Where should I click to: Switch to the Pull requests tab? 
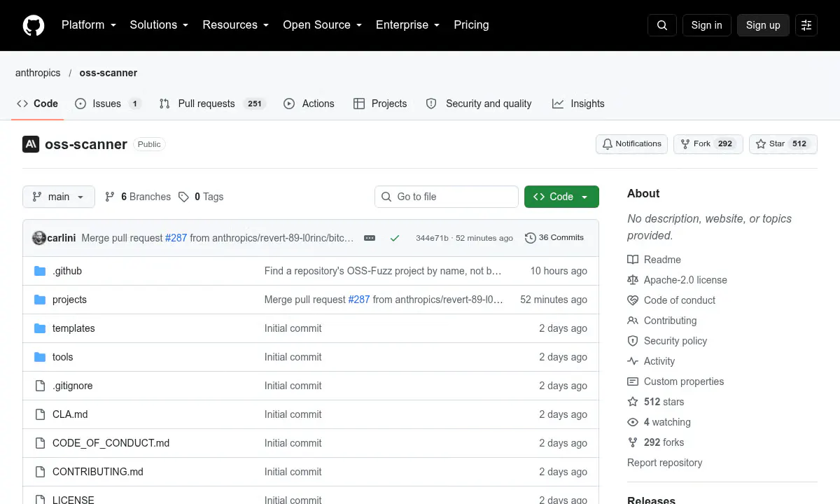pos(212,104)
